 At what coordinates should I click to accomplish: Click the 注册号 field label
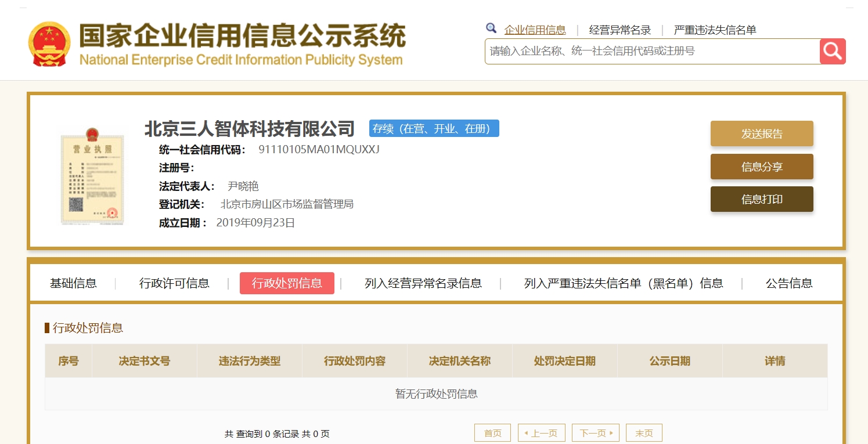click(x=177, y=168)
